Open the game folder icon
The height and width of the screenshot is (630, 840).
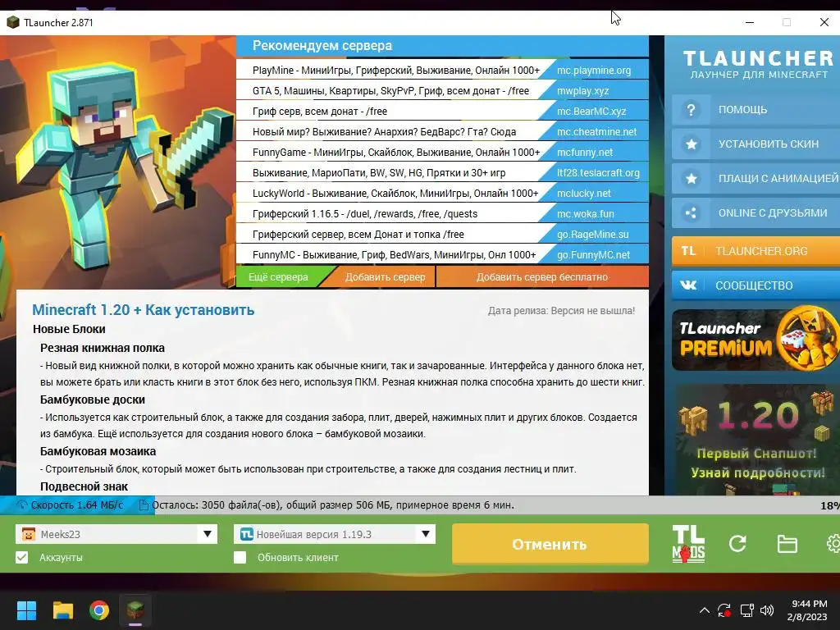click(787, 544)
